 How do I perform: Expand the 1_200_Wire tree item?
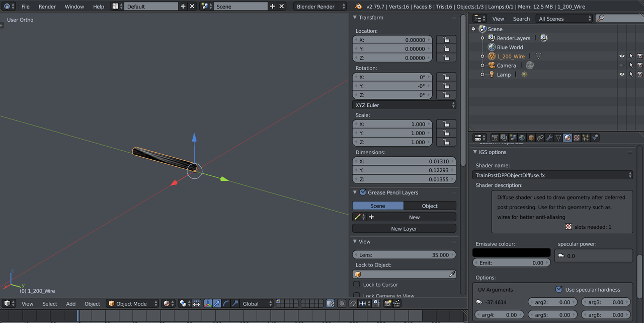click(482, 56)
